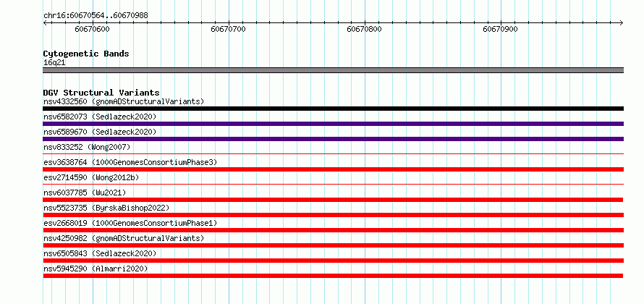Click the thin red line for nsv833252
The image size is (644, 304).
(x=333, y=154)
